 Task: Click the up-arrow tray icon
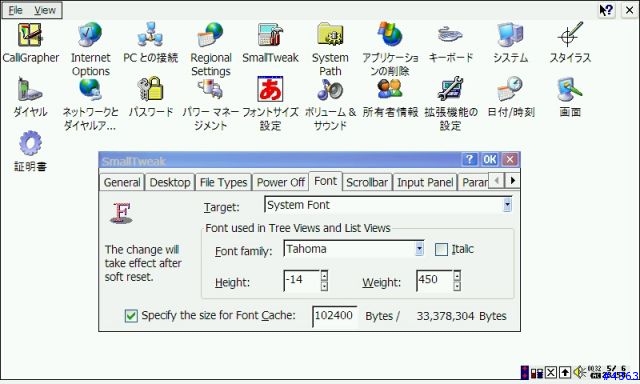click(565, 372)
